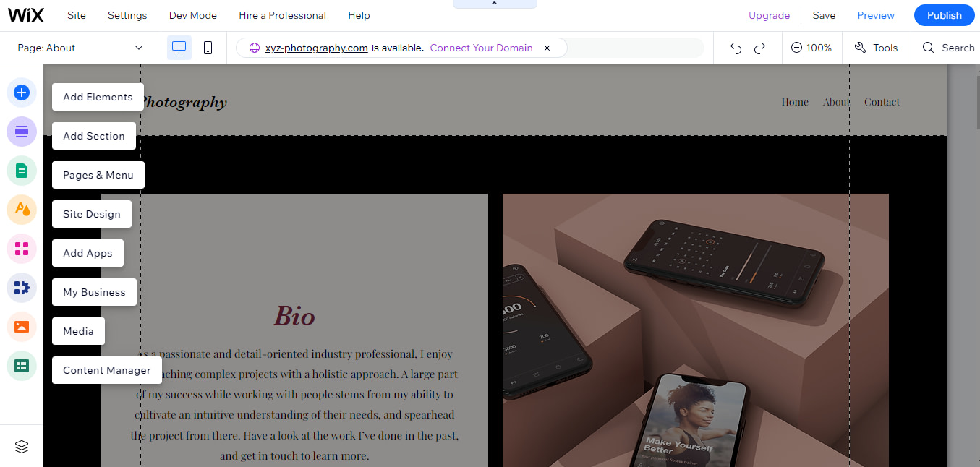Click the My Business sidebar icon
The image size is (980, 467).
(x=22, y=288)
